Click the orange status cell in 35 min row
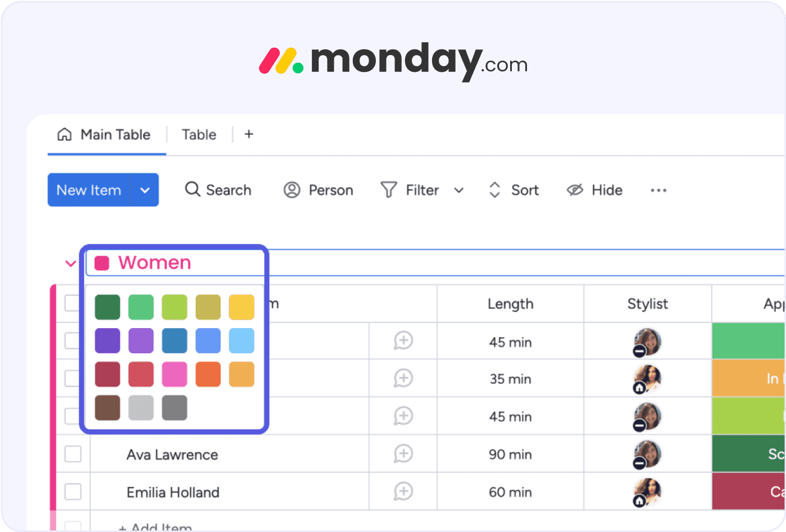The image size is (786, 532). 749,379
